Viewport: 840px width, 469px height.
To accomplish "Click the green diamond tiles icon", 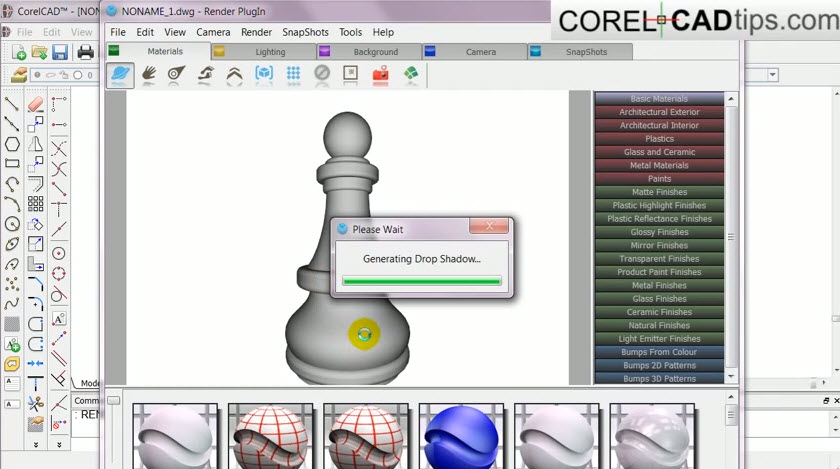I will tap(411, 73).
